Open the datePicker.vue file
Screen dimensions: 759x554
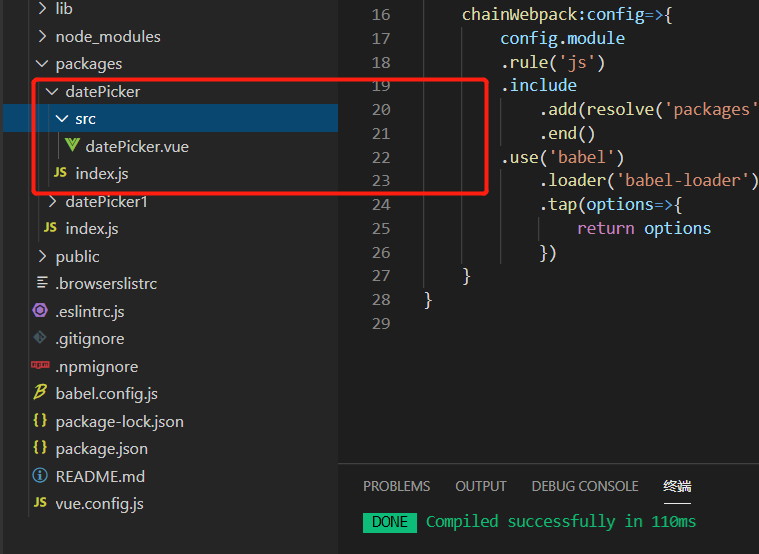[x=137, y=146]
